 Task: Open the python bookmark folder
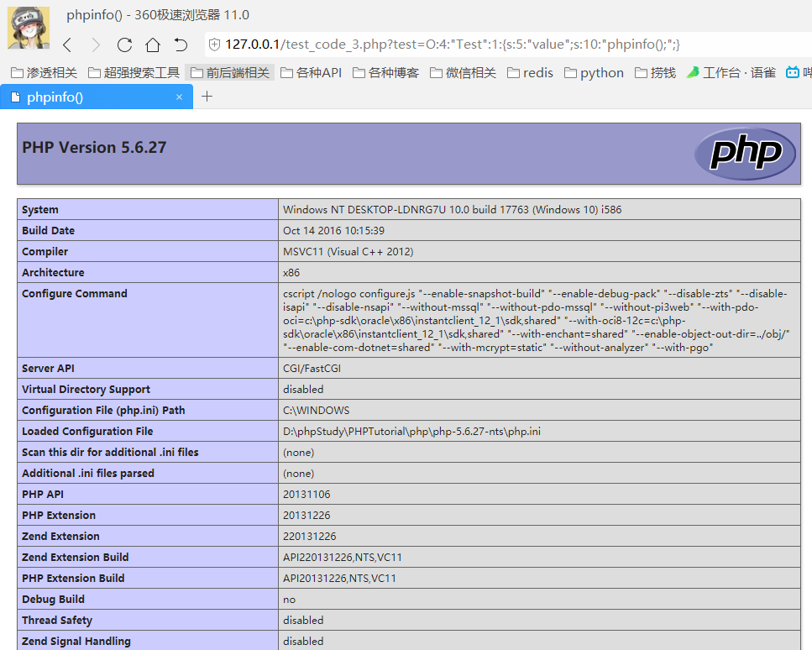click(x=594, y=73)
